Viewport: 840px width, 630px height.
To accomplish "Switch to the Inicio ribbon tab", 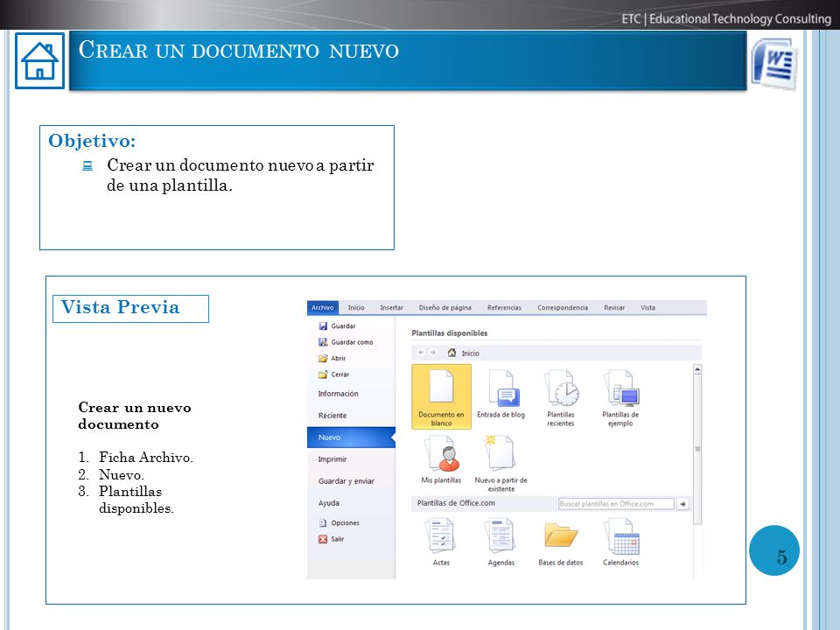I will [356, 307].
